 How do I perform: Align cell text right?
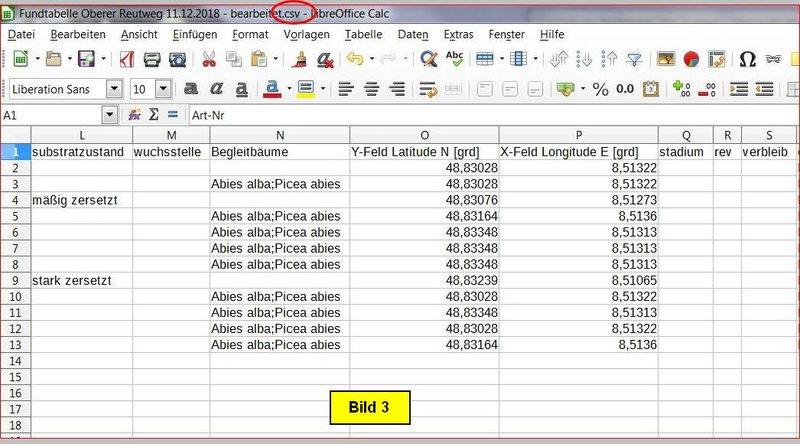pos(397,89)
